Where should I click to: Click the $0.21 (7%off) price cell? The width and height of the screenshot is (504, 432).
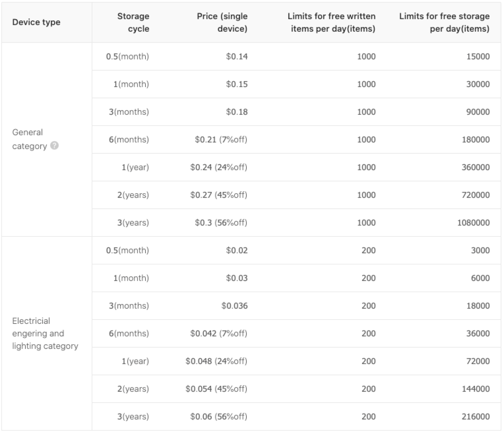[x=221, y=139]
